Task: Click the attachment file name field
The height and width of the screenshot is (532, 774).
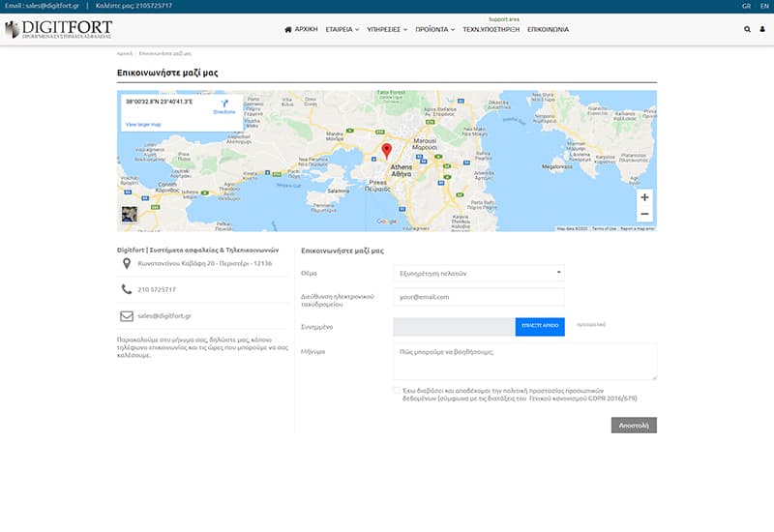Action: coord(454,327)
